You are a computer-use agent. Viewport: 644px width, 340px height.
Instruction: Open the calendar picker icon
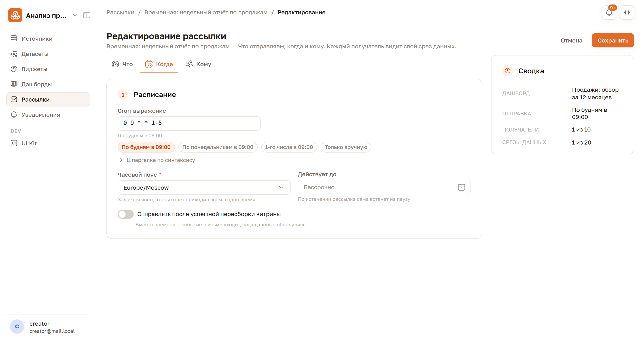tap(461, 187)
